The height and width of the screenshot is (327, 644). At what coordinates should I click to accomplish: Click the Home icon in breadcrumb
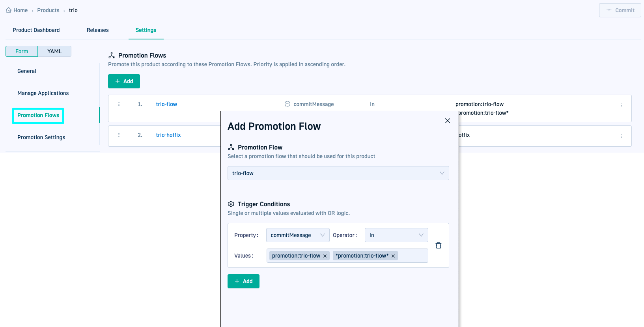click(x=9, y=10)
